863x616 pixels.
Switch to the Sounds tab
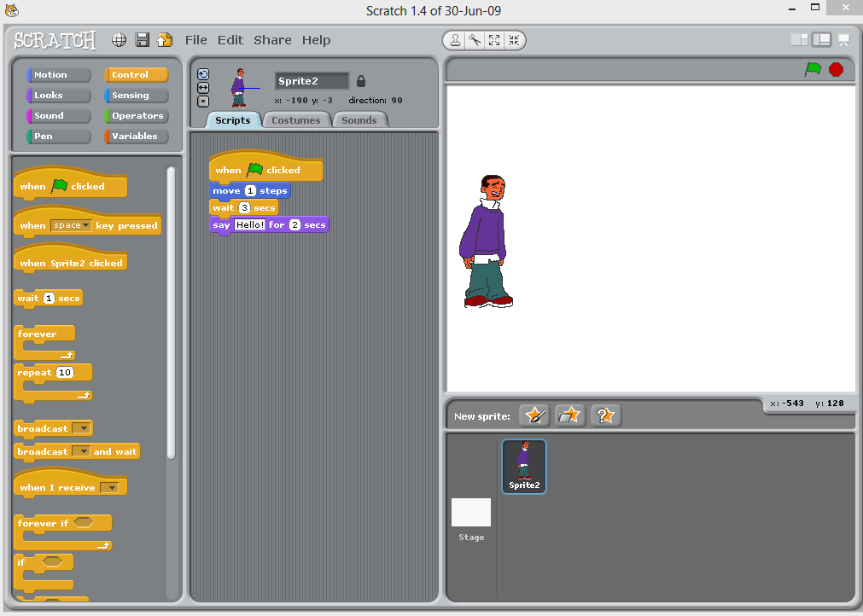pyautogui.click(x=359, y=120)
